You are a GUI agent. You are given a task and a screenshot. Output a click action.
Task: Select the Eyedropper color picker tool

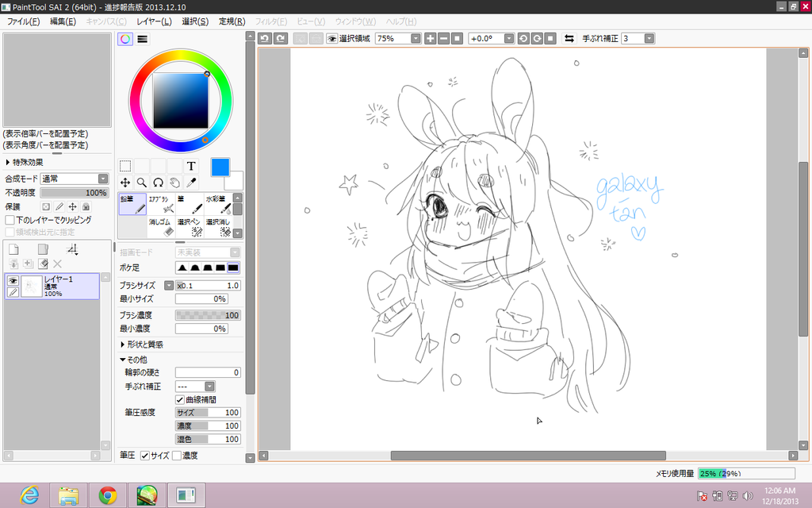pyautogui.click(x=191, y=183)
